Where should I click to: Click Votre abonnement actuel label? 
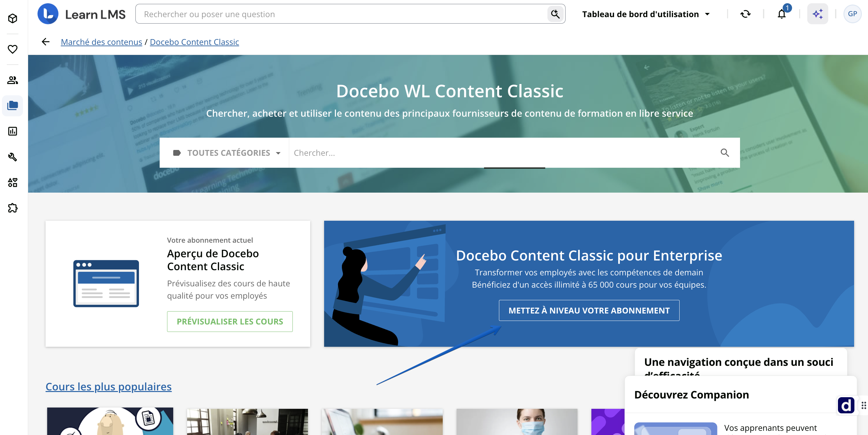point(210,240)
